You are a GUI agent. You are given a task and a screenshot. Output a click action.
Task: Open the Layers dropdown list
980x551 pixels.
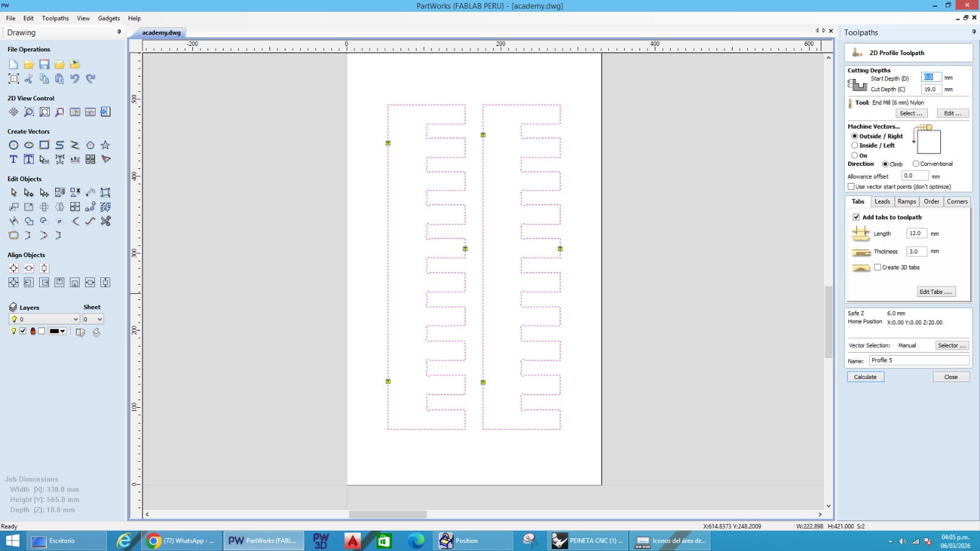click(75, 319)
